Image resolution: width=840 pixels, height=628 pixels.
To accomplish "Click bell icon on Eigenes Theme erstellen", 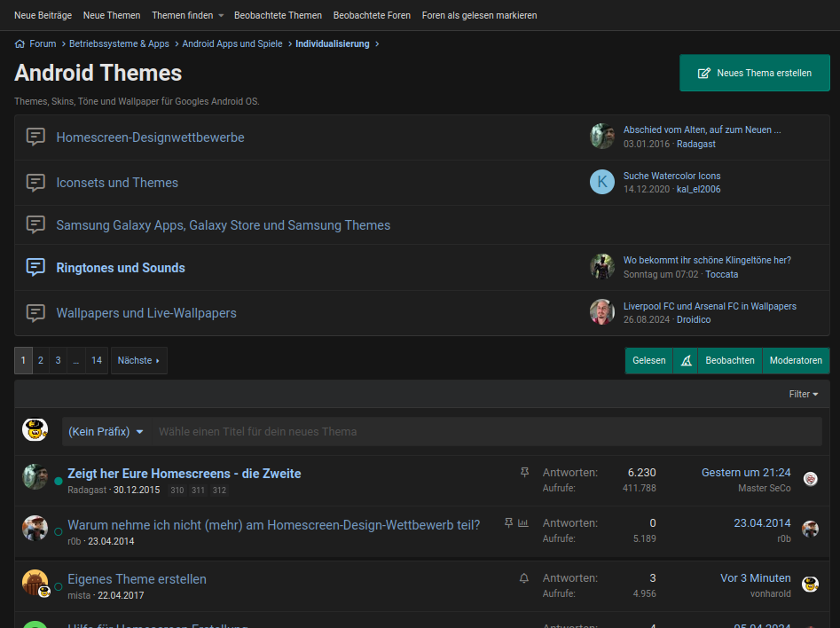I will (524, 578).
